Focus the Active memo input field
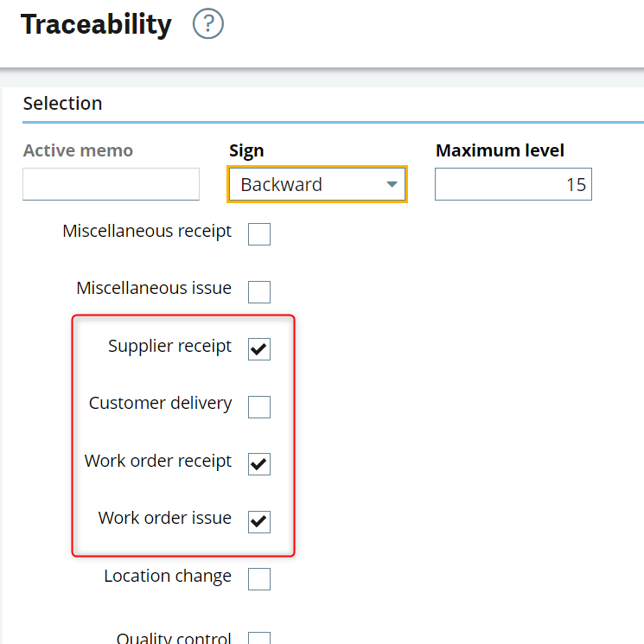Image resolution: width=644 pixels, height=644 pixels. point(111,184)
